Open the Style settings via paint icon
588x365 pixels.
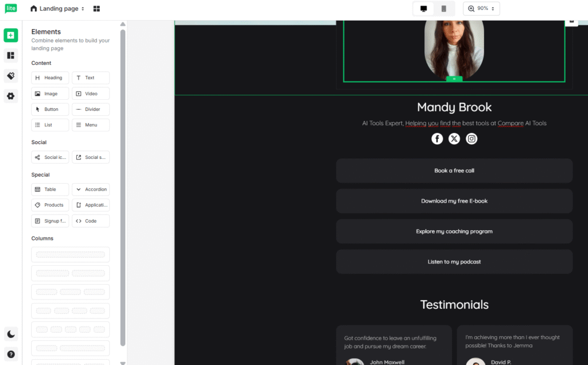coord(11,75)
